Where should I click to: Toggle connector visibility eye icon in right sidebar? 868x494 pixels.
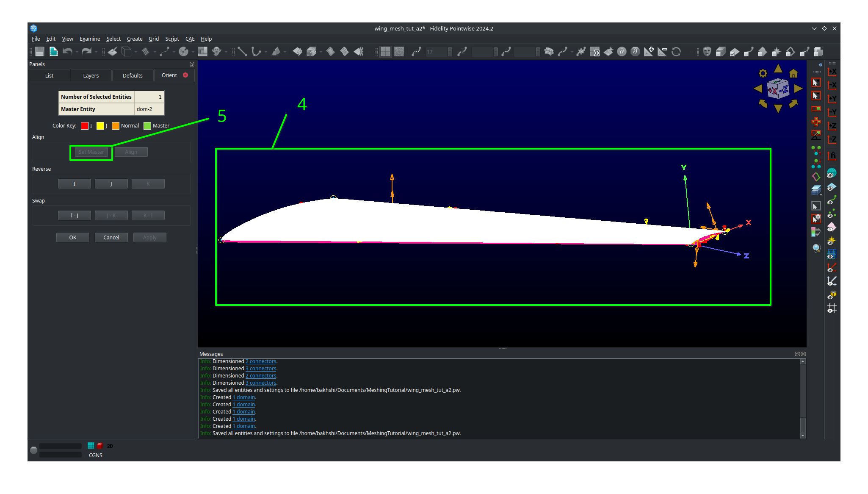pyautogui.click(x=832, y=200)
